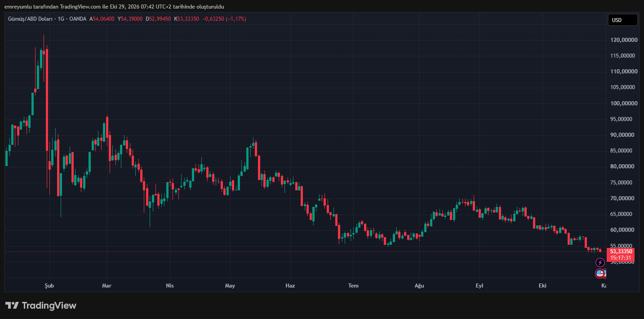Click the username emreyumlu in the caption
The image size is (644, 319).
(x=18, y=7)
